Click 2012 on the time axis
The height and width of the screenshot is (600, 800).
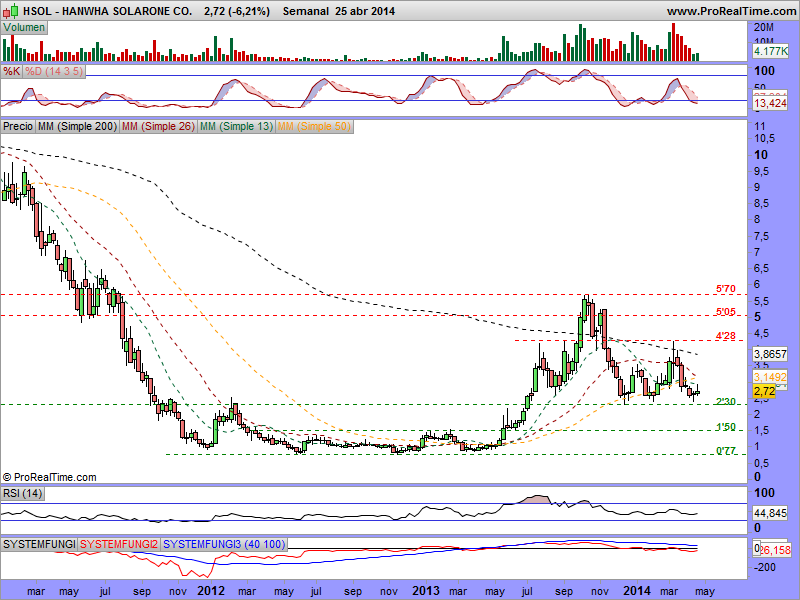211,590
